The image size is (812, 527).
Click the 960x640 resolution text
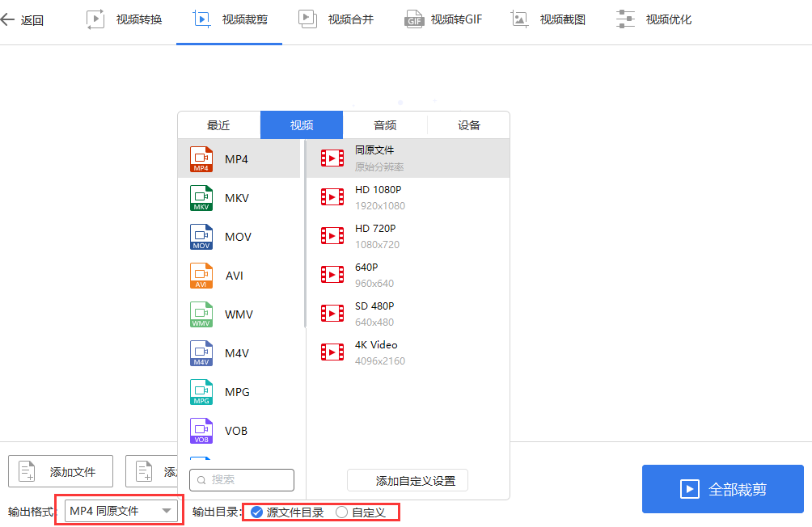(374, 284)
